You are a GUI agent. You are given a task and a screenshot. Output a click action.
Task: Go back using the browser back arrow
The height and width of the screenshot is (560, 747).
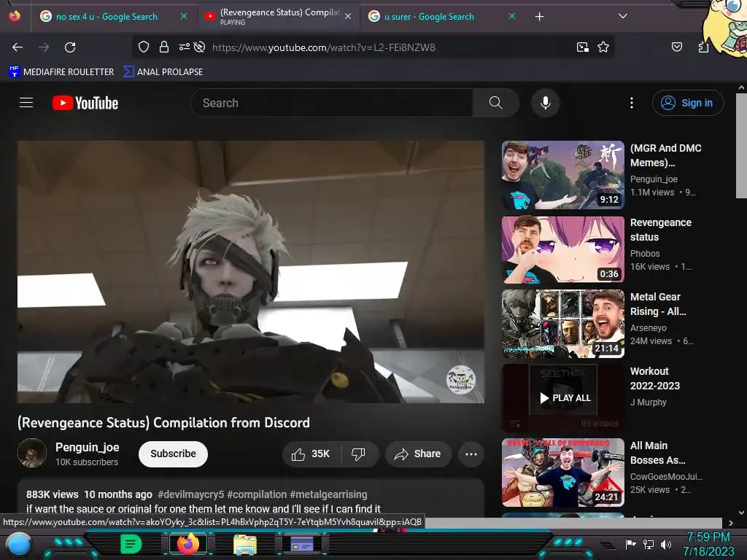click(18, 47)
